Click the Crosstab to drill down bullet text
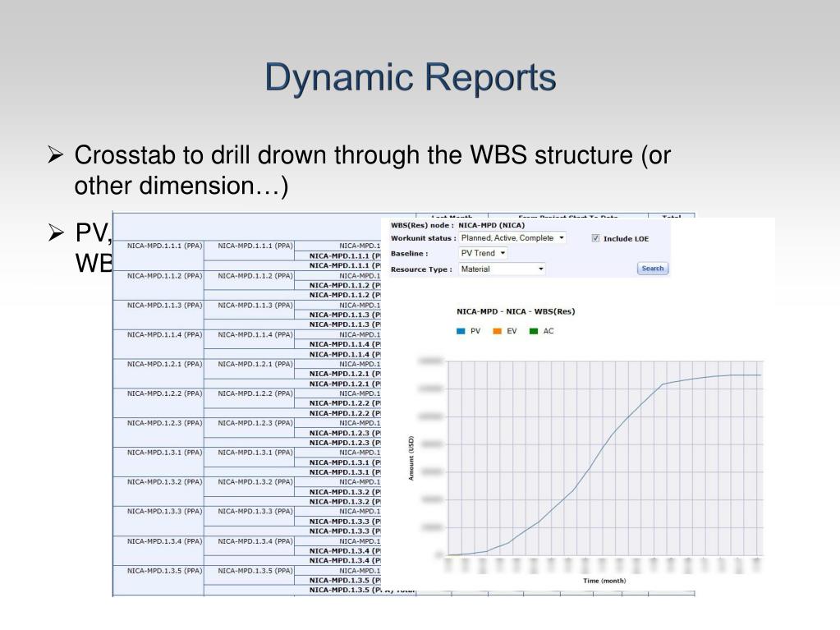The height and width of the screenshot is (630, 840). pos(372,170)
